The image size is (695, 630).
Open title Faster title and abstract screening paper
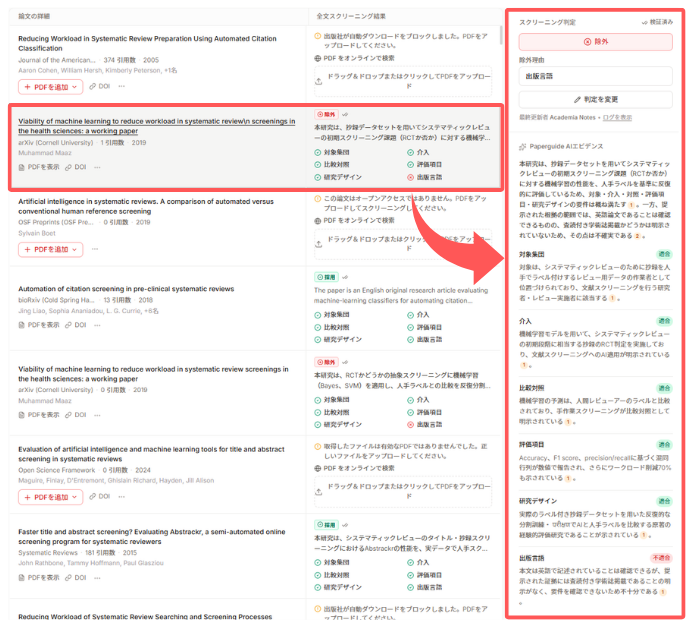[x=152, y=537]
